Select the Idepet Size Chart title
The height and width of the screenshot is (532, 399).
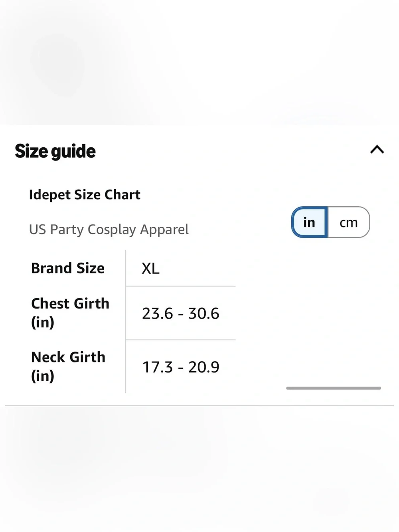coord(85,195)
